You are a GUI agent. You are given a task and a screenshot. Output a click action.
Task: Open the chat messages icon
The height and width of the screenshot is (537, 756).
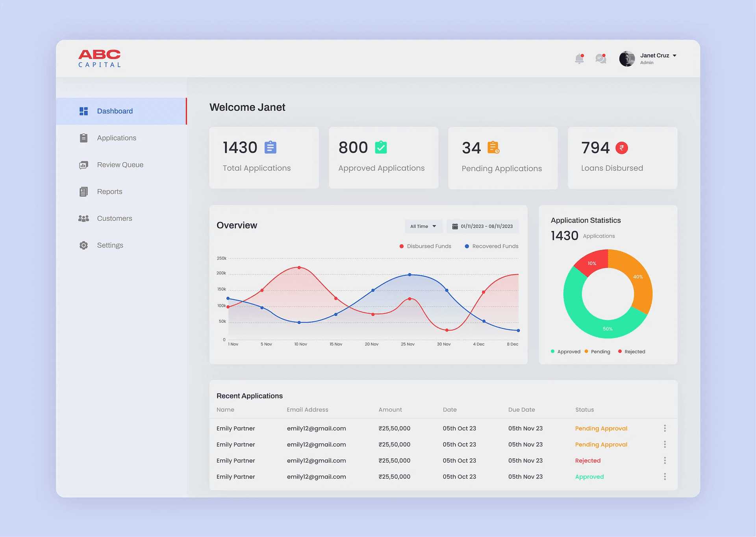(601, 59)
